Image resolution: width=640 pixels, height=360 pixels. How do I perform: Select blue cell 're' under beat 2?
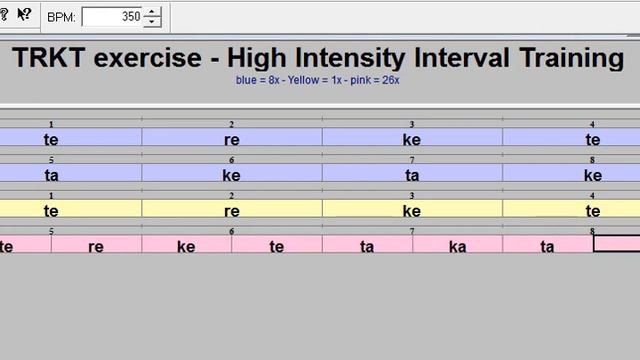tap(232, 137)
